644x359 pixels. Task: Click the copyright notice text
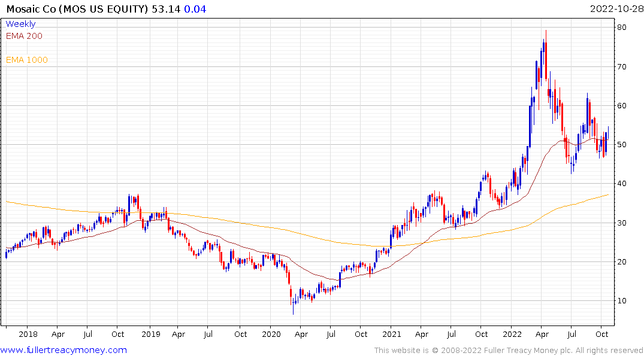point(509,351)
